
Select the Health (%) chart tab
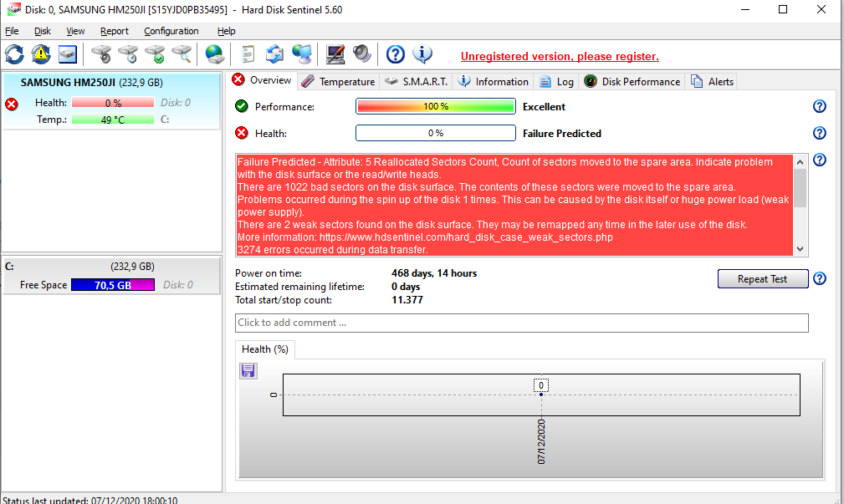pos(265,349)
